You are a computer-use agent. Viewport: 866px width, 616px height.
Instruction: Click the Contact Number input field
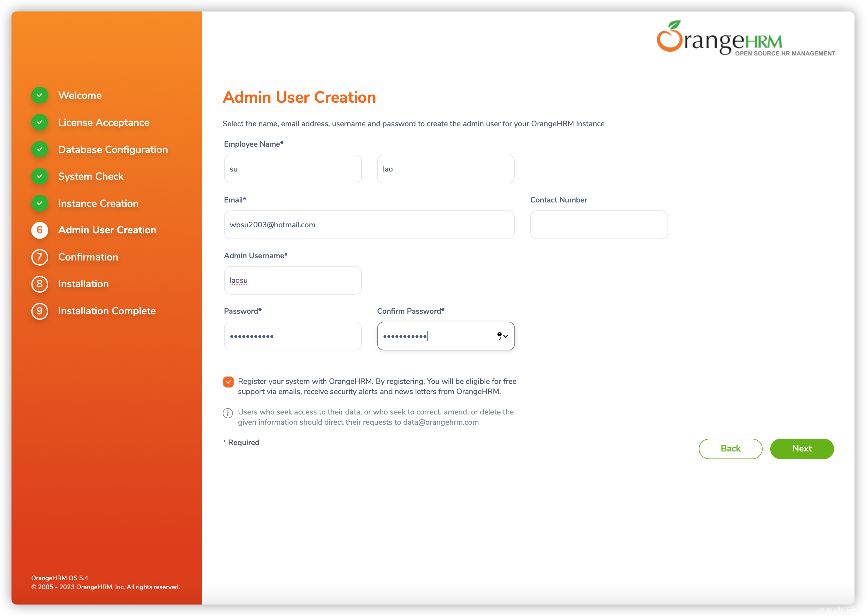599,225
